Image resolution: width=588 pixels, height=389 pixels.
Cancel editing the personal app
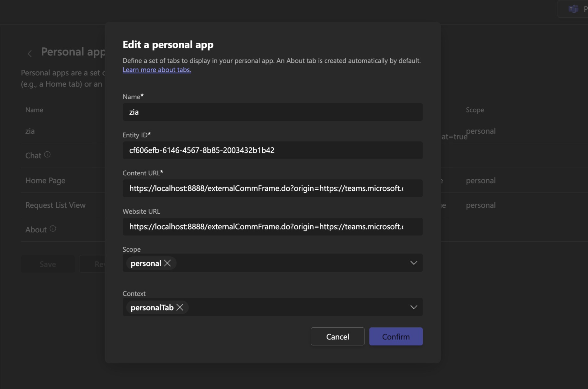coord(337,336)
